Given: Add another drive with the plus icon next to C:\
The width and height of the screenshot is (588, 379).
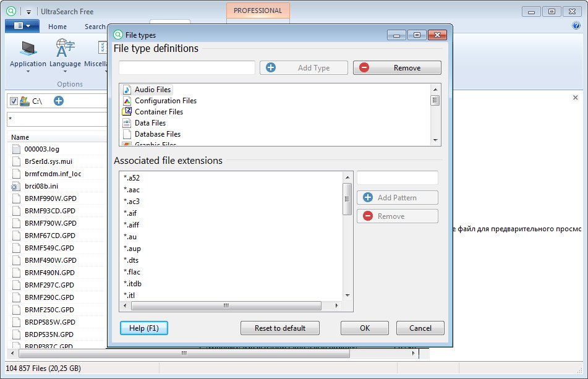Looking at the screenshot, I should [x=59, y=101].
